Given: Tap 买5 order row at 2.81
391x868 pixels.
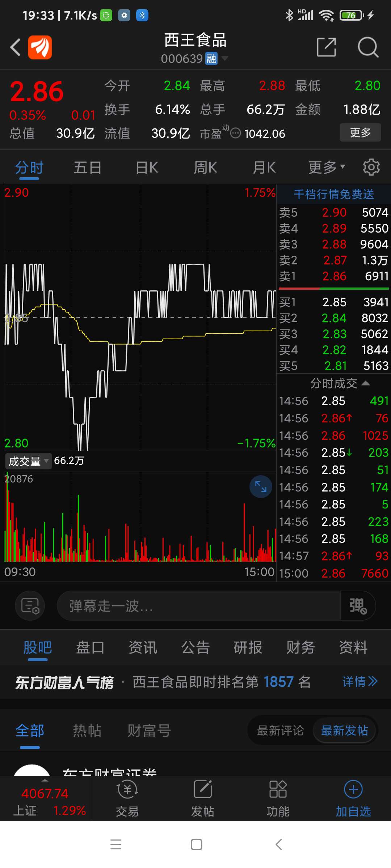Looking at the screenshot, I should coord(333,366).
